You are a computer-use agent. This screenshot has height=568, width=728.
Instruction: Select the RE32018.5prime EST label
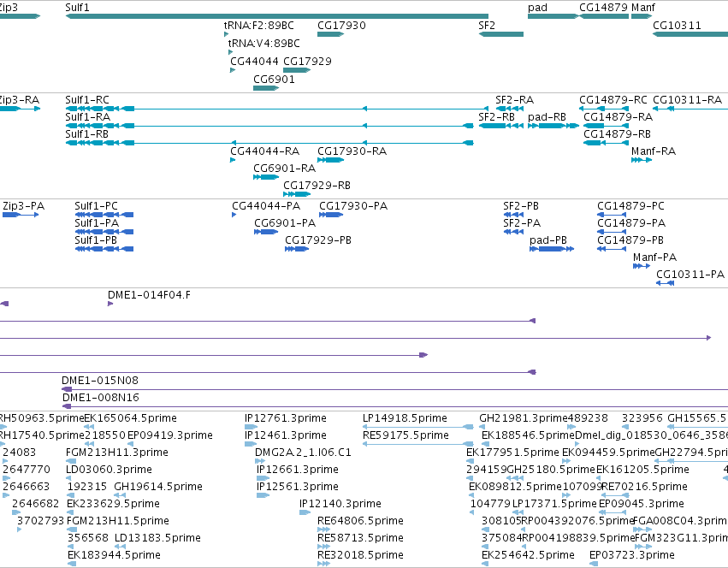[360, 555]
